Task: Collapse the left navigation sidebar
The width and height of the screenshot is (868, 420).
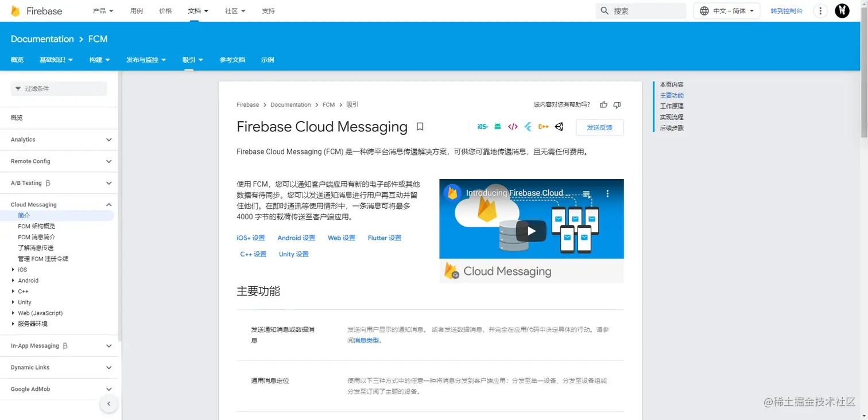Action: pyautogui.click(x=109, y=404)
